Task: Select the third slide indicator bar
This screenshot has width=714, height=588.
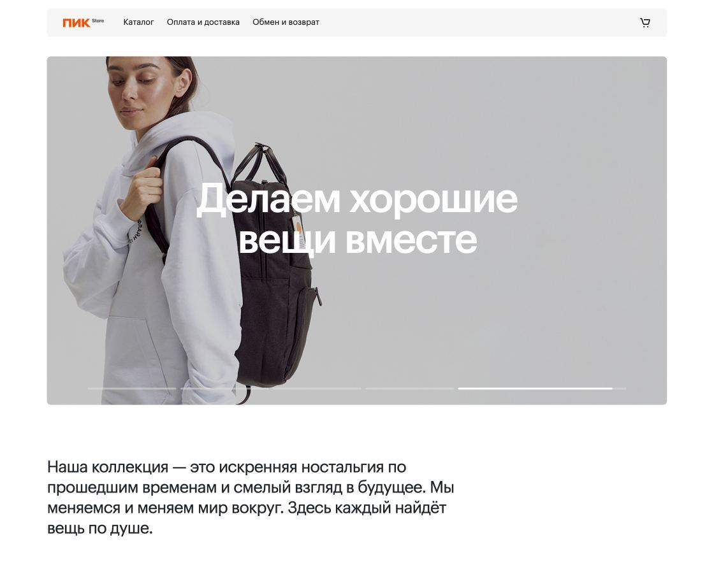Action: pyautogui.click(x=317, y=388)
